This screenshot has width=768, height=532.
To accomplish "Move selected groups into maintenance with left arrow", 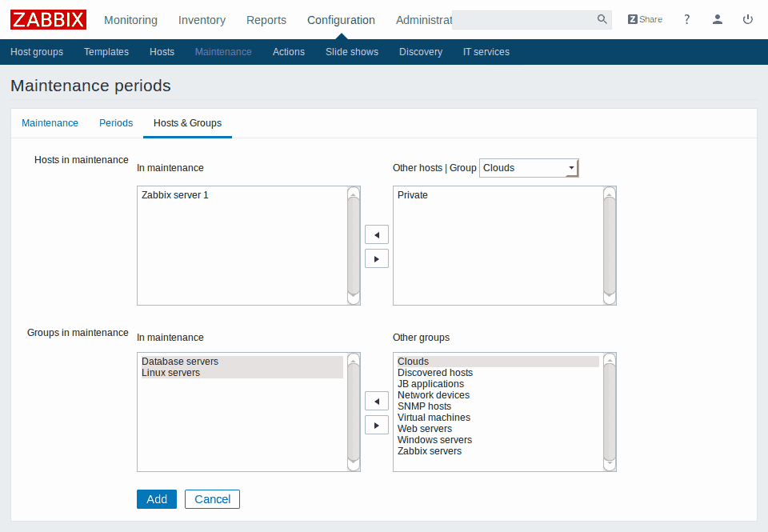I will 376,401.
